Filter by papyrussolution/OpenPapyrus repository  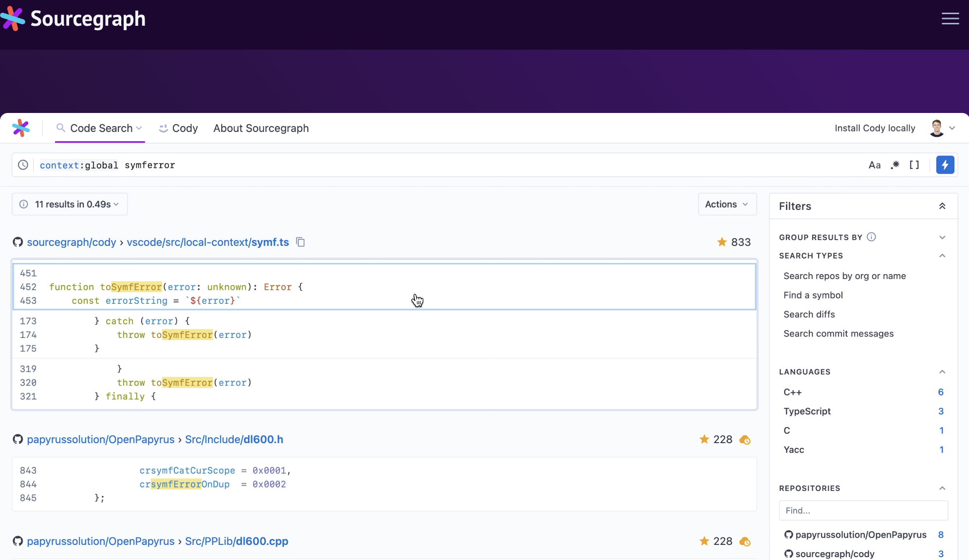(x=863, y=535)
